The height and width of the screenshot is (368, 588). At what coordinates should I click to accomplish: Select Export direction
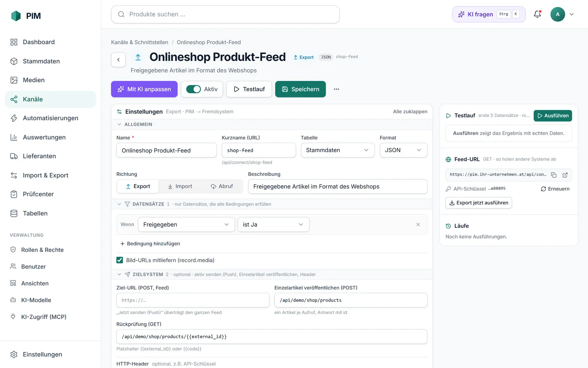(138, 186)
